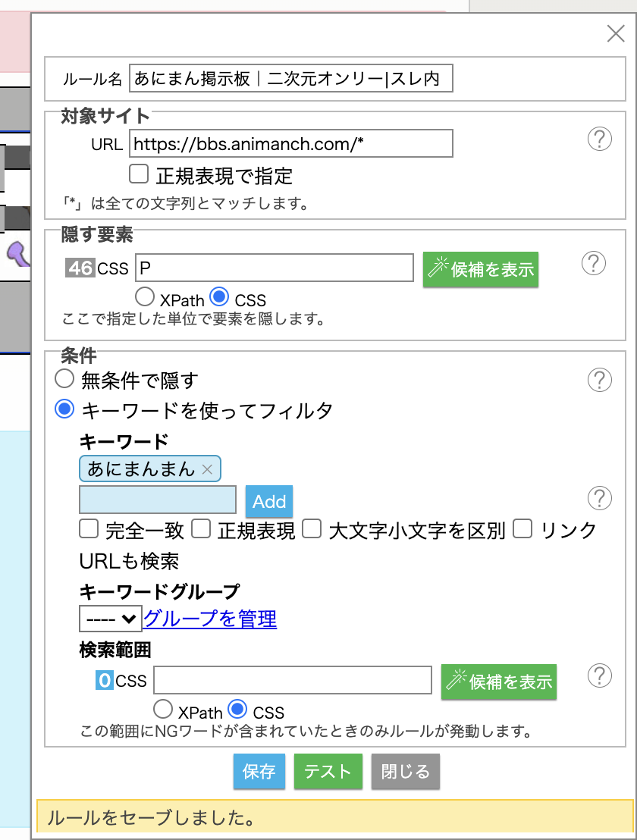
Task: Click the help icon beside the URL field
Action: click(600, 139)
